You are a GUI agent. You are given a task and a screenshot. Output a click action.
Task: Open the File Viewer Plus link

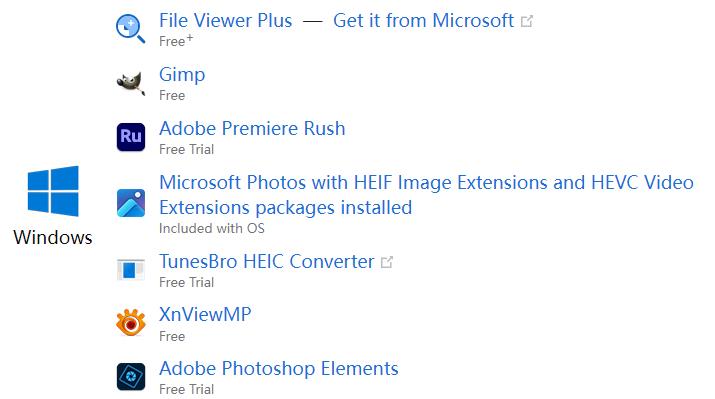click(226, 21)
